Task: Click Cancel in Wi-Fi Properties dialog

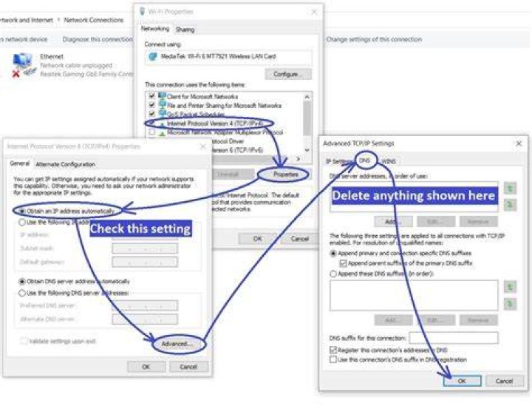Action: (x=299, y=239)
